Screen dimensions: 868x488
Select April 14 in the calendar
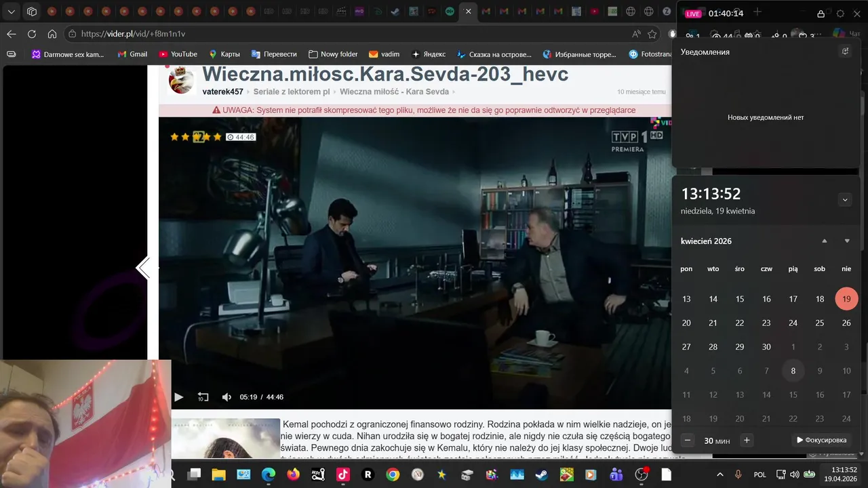click(713, 299)
